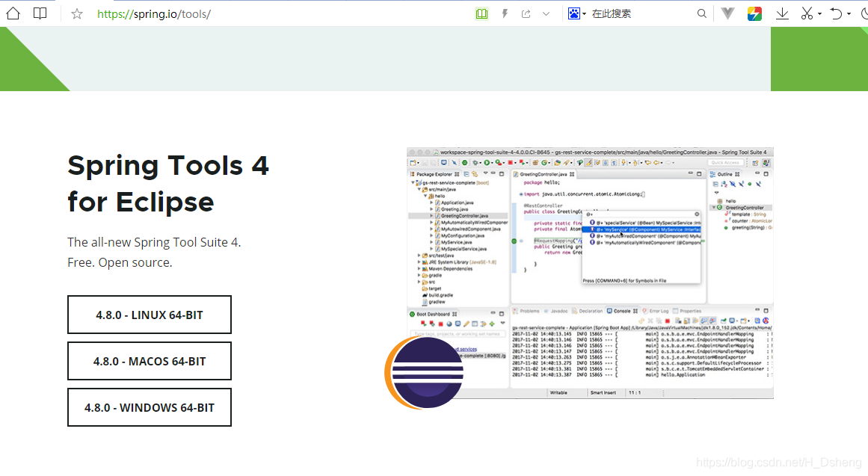The width and height of the screenshot is (868, 476).
Task: Click the text 'The all-new Spring Tool Suite 4.'
Action: 154,242
